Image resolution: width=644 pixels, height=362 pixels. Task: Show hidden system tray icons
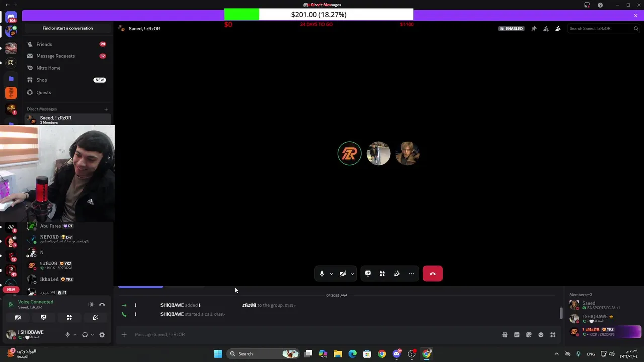[556, 354]
